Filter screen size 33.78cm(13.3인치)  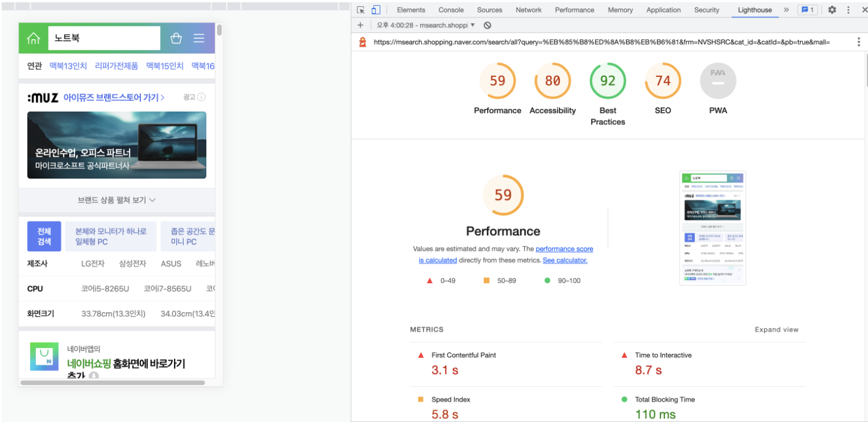(x=113, y=314)
